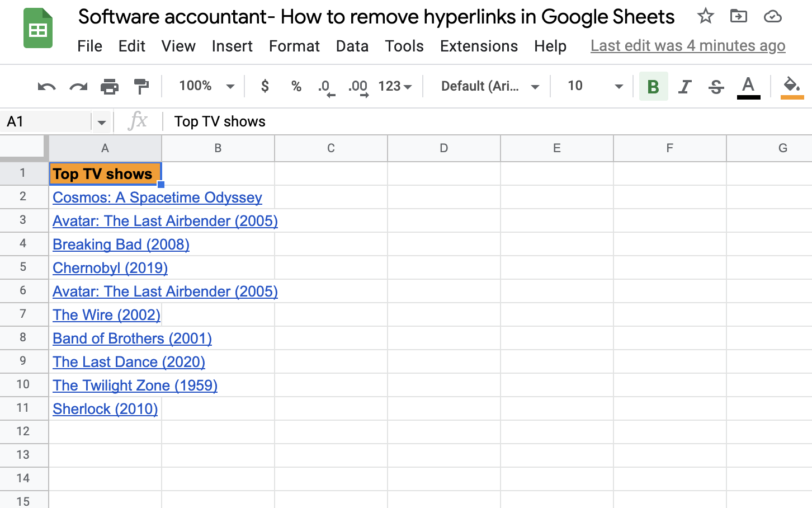Print the spreadsheet
The height and width of the screenshot is (508, 812).
pyautogui.click(x=110, y=86)
